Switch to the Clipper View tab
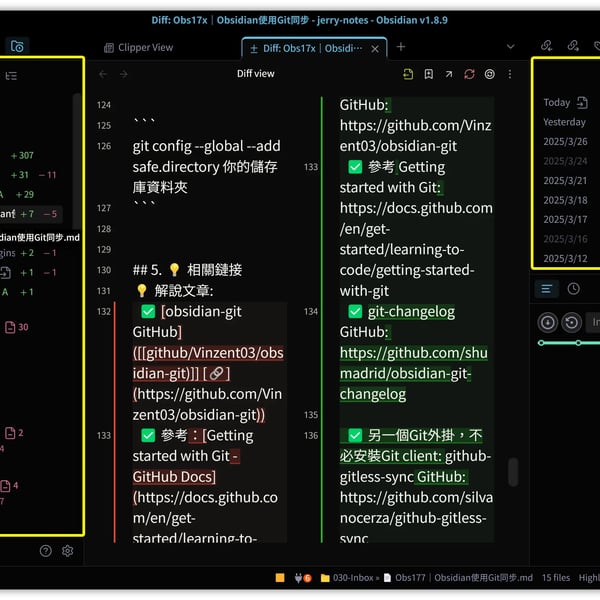 click(x=139, y=47)
